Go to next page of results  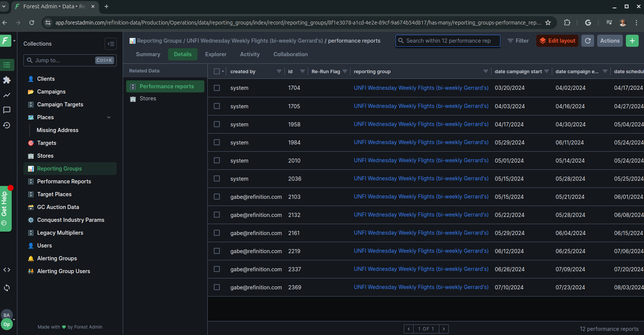pyautogui.click(x=444, y=329)
